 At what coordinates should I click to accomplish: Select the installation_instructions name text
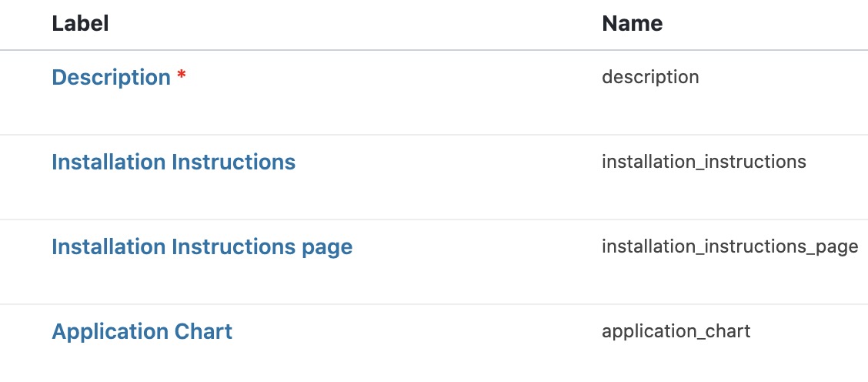pyautogui.click(x=703, y=162)
